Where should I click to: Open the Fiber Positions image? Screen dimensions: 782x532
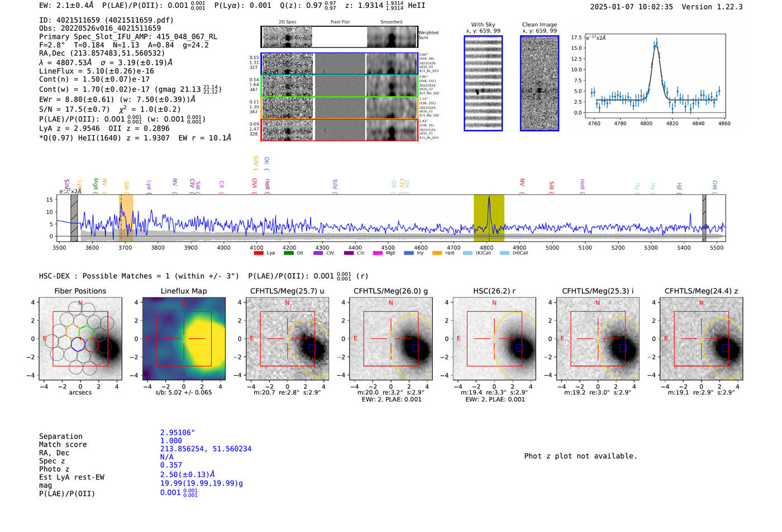(80, 338)
